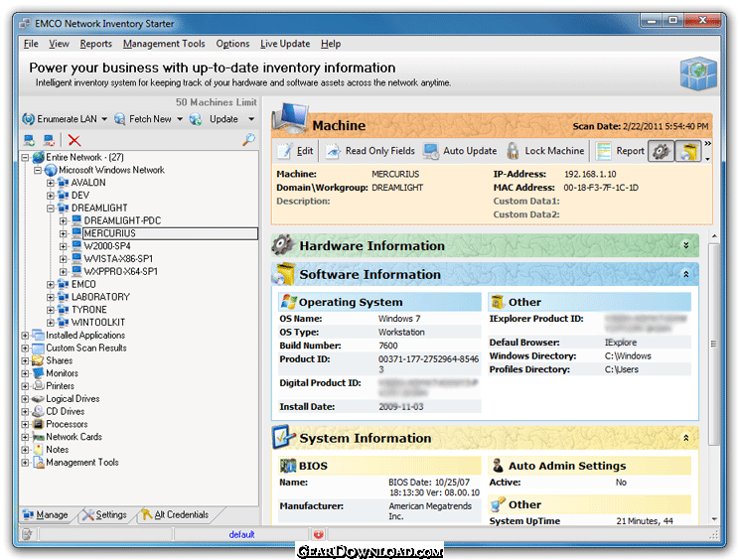Click the scroll down arrow in details pane
This screenshot has width=739, height=560.
[x=714, y=519]
